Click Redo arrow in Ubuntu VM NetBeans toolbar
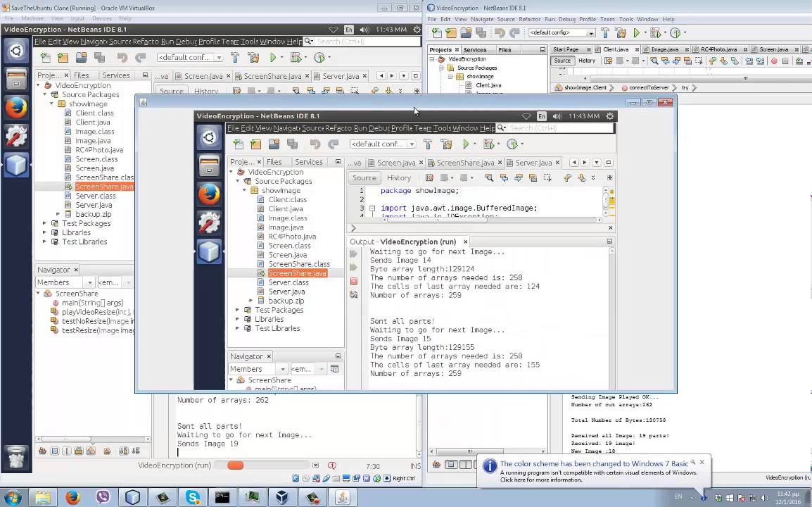 (140, 58)
